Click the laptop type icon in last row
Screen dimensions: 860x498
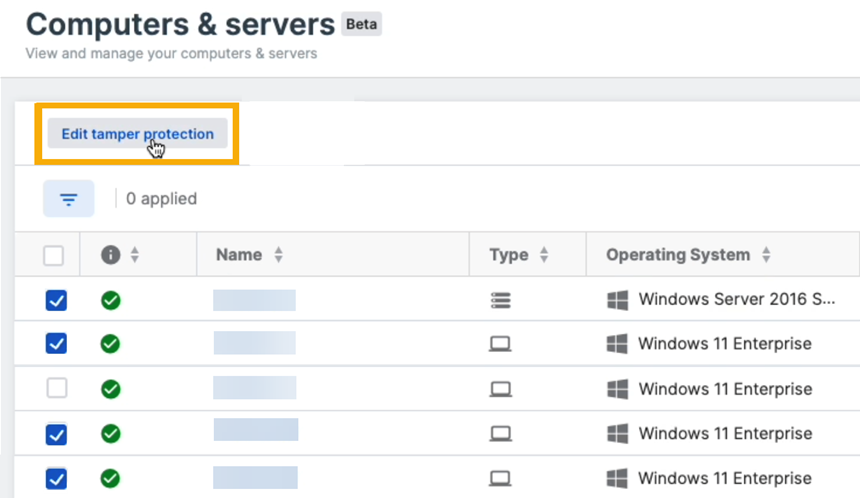(500, 477)
